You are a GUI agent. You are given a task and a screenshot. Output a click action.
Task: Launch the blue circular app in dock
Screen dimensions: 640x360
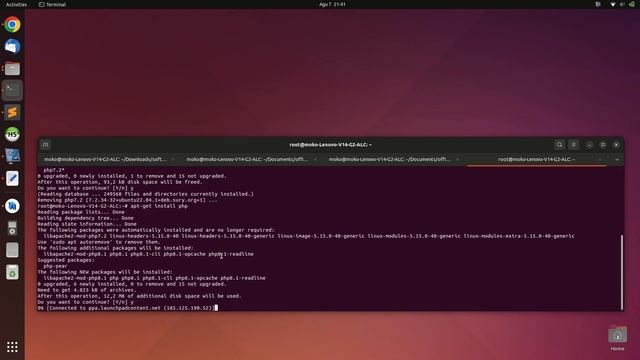pos(12,206)
